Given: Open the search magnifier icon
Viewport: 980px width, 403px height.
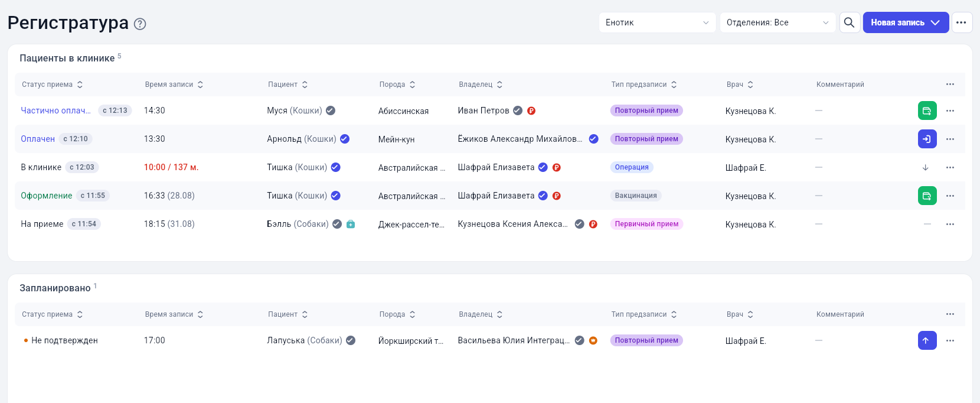Looking at the screenshot, I should tap(850, 22).
